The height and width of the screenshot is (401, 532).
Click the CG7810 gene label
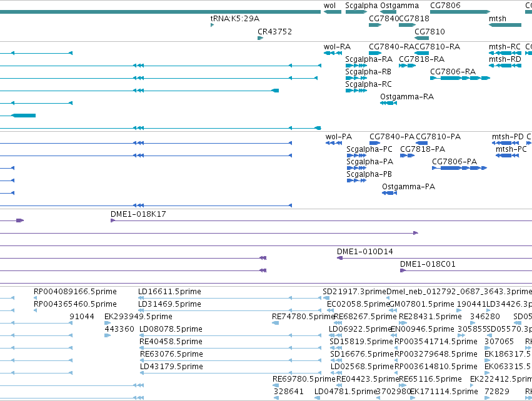tap(429, 31)
